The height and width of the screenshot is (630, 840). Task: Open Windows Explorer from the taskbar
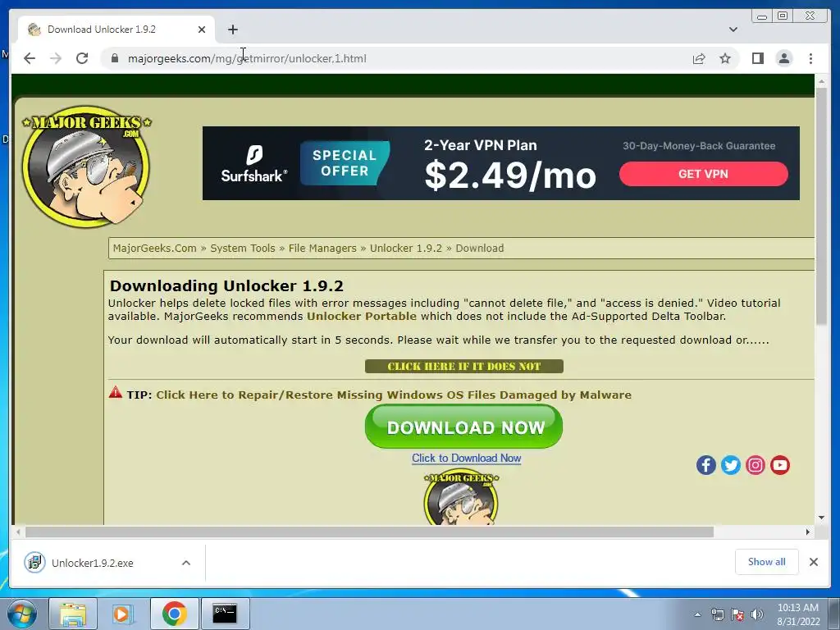(73, 614)
